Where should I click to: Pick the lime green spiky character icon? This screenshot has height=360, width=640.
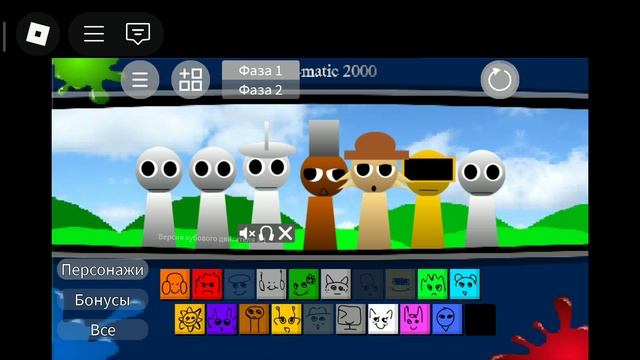click(433, 284)
